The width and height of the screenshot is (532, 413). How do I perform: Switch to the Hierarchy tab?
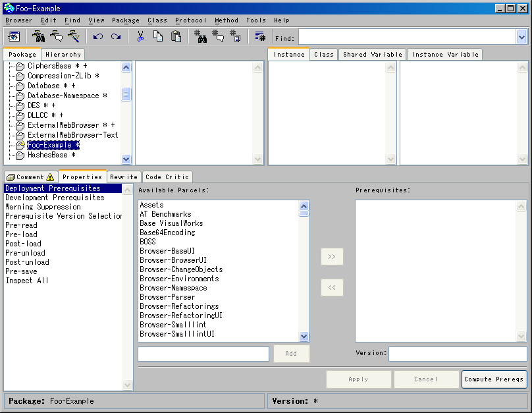coord(63,54)
